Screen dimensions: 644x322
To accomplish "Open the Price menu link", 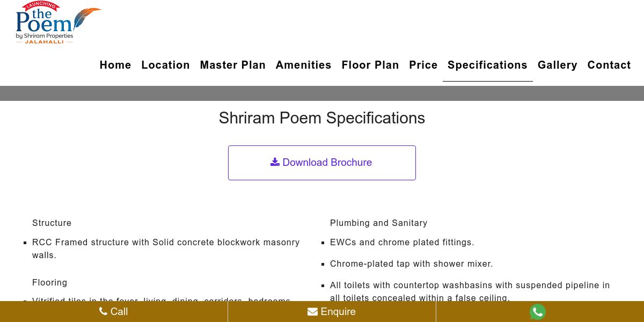I will click(423, 65).
